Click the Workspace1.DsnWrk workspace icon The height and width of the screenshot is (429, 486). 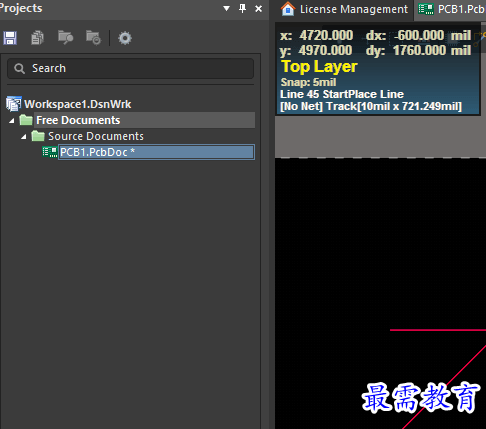[x=14, y=104]
